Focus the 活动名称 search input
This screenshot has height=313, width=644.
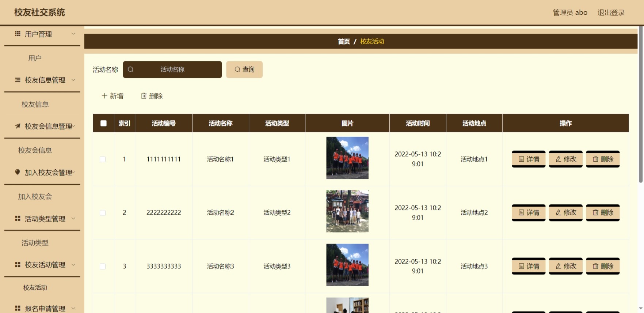(172, 69)
